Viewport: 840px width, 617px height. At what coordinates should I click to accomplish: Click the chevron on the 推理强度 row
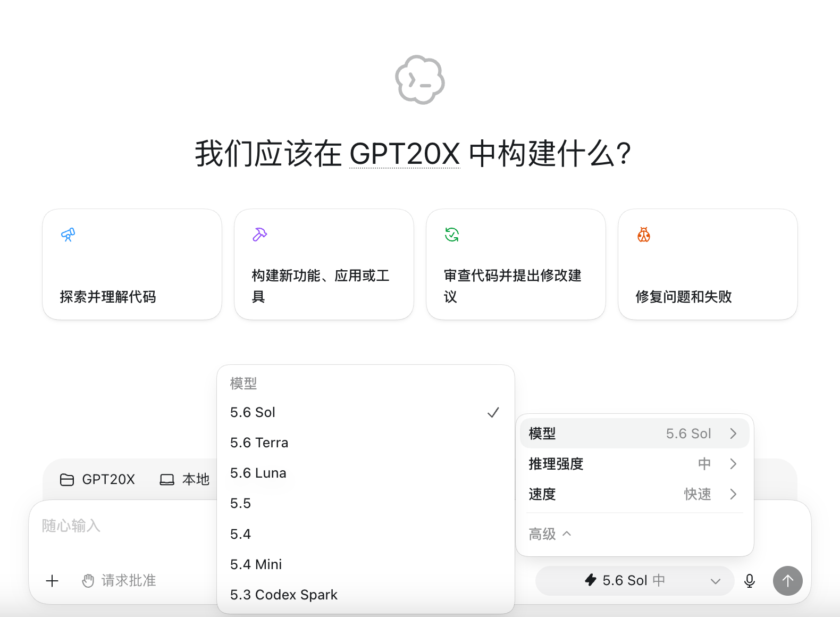pyautogui.click(x=734, y=464)
